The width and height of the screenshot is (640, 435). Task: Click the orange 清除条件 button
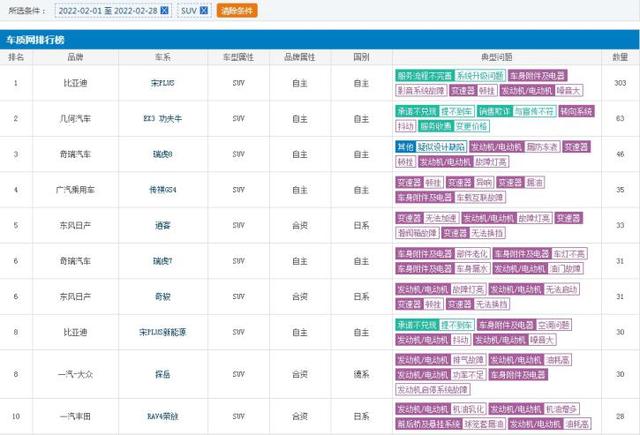click(x=236, y=11)
